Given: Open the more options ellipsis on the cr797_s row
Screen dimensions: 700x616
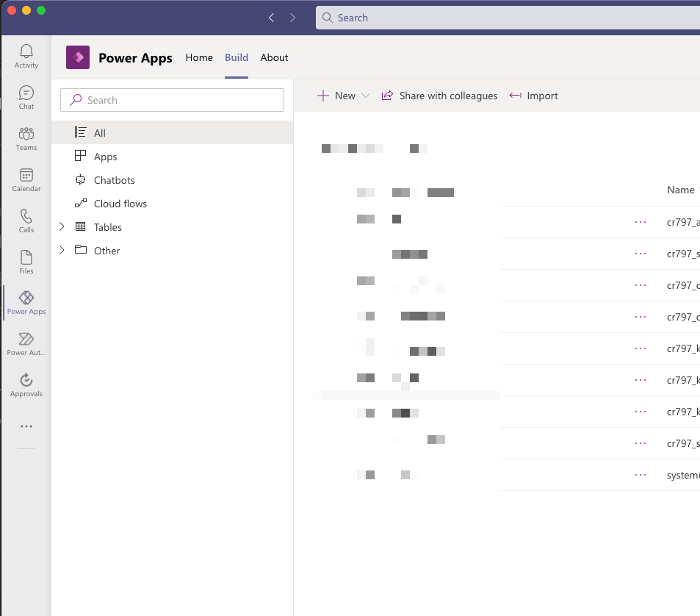Looking at the screenshot, I should (x=640, y=254).
